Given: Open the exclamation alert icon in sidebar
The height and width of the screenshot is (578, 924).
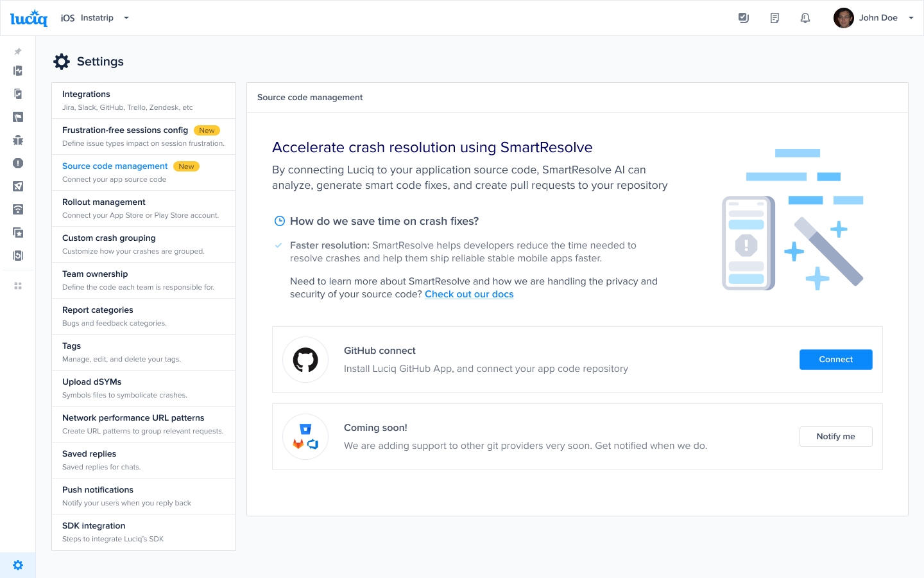Looking at the screenshot, I should (x=18, y=163).
